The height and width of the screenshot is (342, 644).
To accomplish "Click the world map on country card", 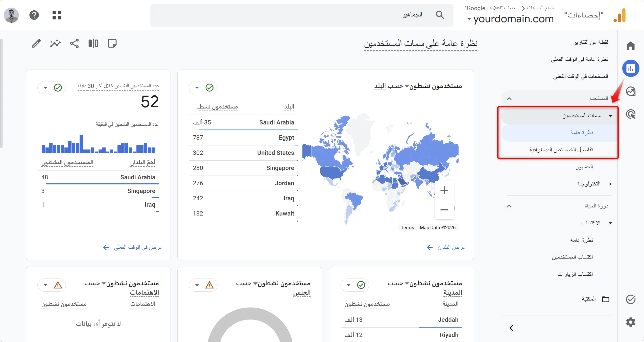I will [x=380, y=169].
